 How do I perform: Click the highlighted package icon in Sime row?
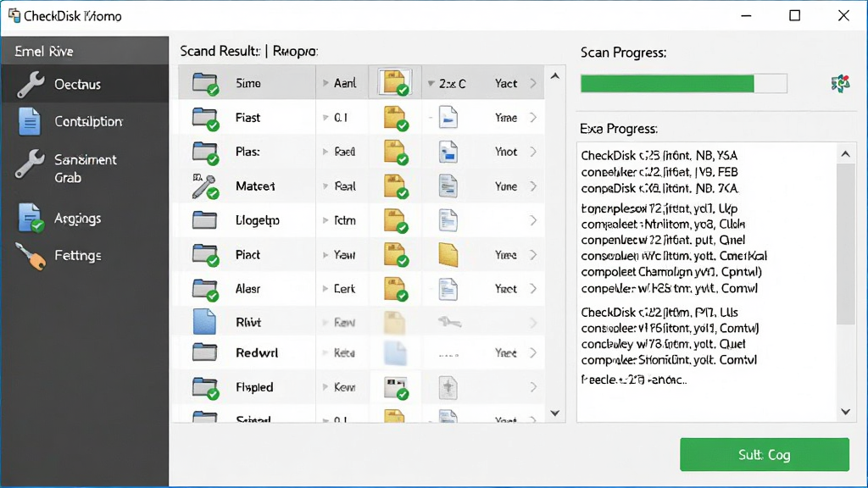coord(395,83)
